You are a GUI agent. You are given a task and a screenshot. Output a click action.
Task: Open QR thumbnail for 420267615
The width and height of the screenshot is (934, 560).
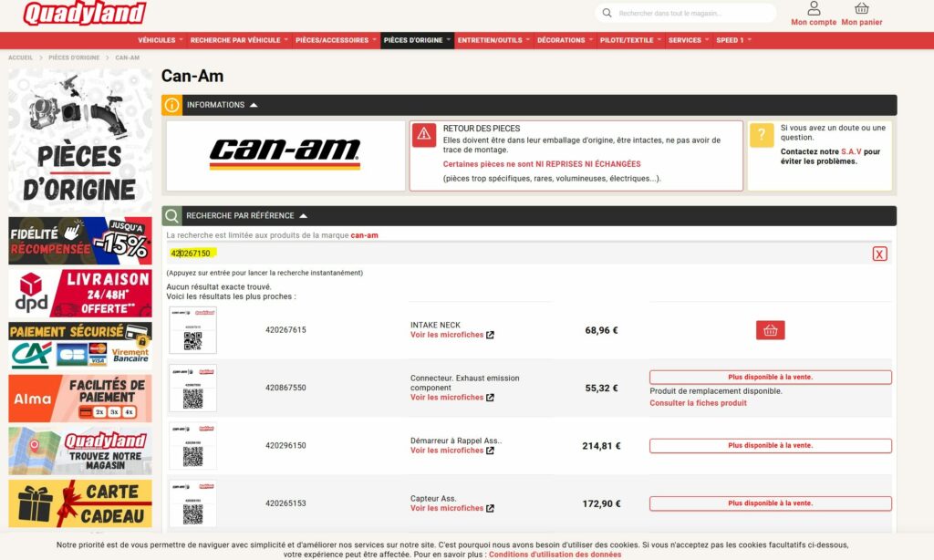(x=193, y=330)
